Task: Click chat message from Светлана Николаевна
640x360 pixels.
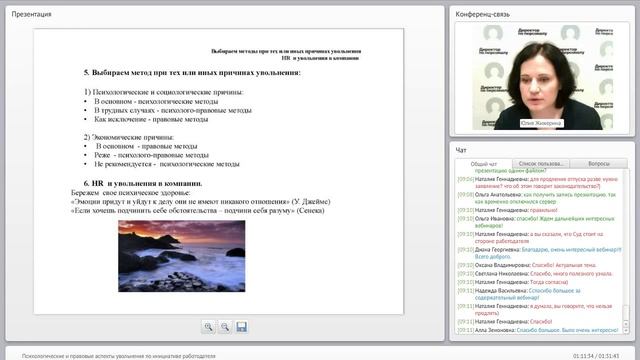Action: [x=535, y=274]
